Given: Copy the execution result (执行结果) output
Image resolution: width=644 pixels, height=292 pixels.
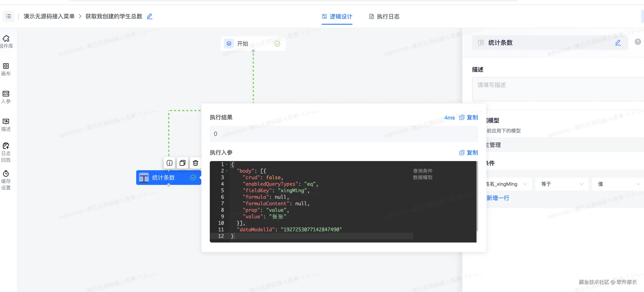Looking at the screenshot, I should (x=469, y=117).
